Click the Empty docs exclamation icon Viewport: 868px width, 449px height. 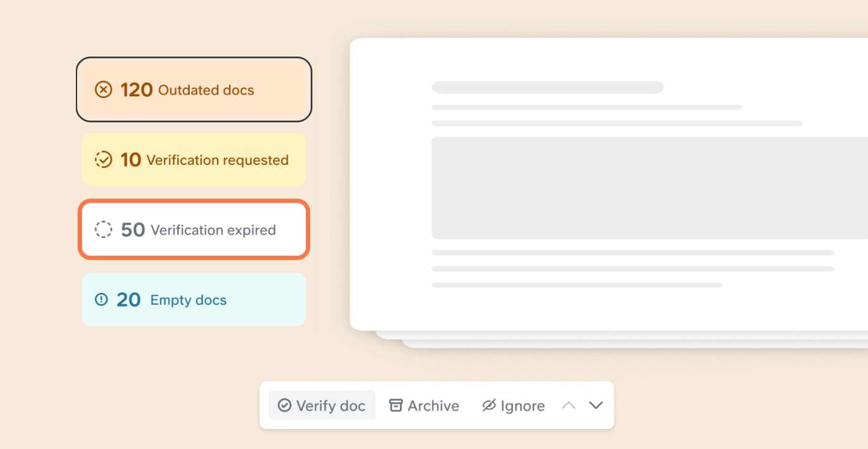(x=101, y=300)
